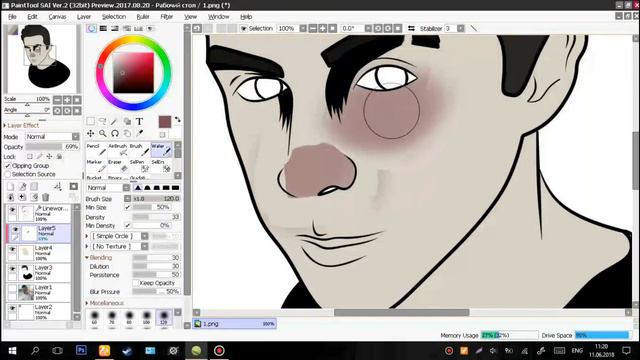Select the SelPen tool
The image size is (640, 360).
[x=139, y=166]
